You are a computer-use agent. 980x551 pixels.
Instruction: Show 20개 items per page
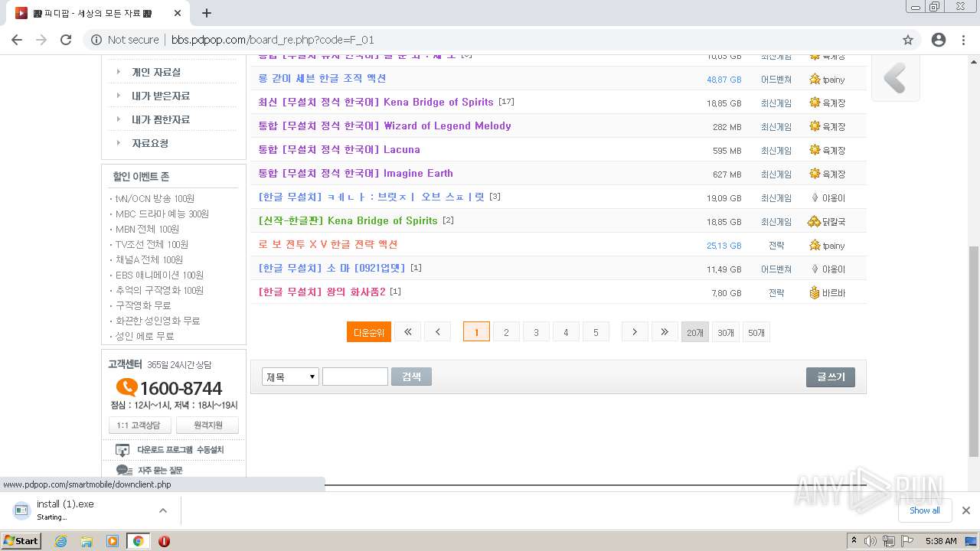(x=695, y=332)
